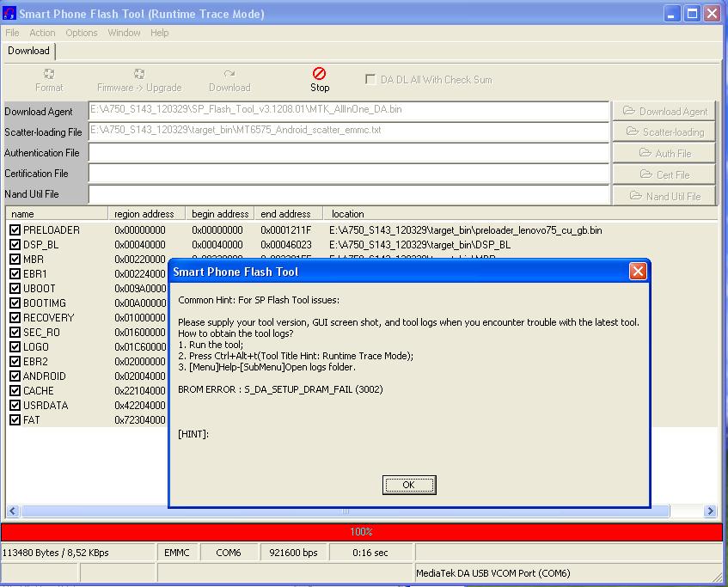Click the DSP_BL location path text

tap(419, 244)
